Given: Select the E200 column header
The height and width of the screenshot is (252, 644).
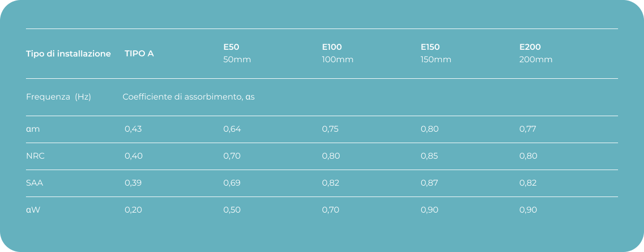Looking at the screenshot, I should (530, 47).
